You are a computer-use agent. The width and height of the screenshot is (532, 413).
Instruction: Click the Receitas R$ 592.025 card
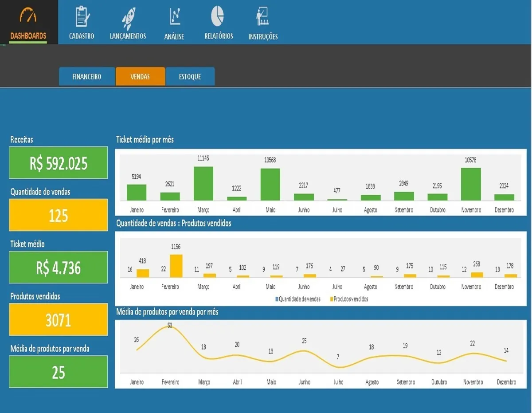click(58, 163)
